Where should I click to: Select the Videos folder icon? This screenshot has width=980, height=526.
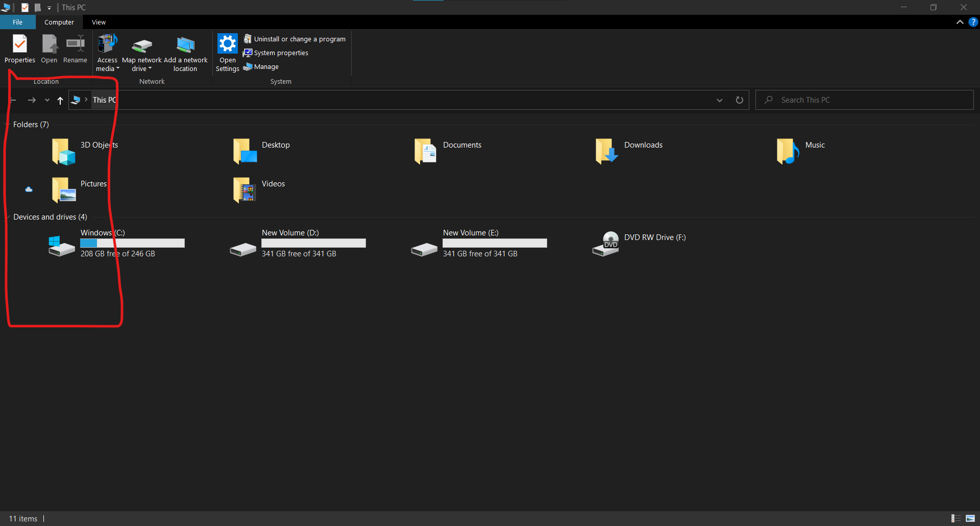pyautogui.click(x=244, y=190)
